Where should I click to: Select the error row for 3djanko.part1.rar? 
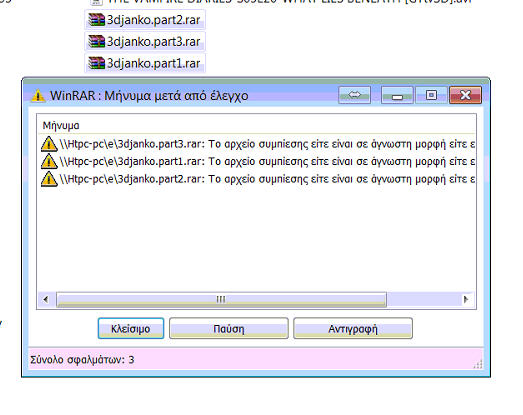pos(257,161)
